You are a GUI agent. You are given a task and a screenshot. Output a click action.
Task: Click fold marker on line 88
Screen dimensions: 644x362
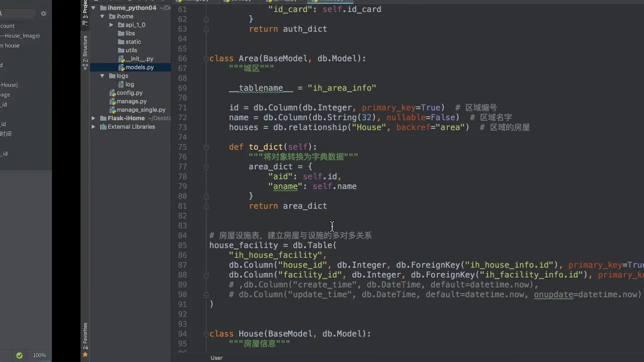pyautogui.click(x=206, y=275)
